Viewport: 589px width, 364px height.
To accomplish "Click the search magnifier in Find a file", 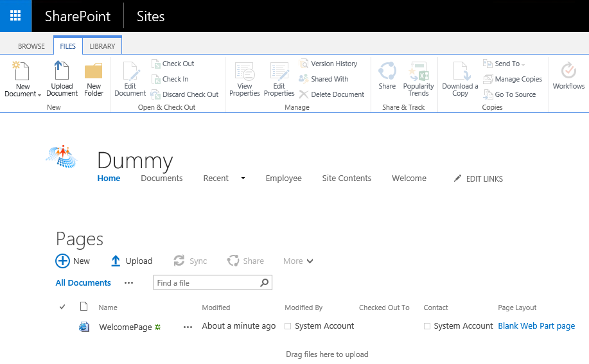I will [x=264, y=282].
